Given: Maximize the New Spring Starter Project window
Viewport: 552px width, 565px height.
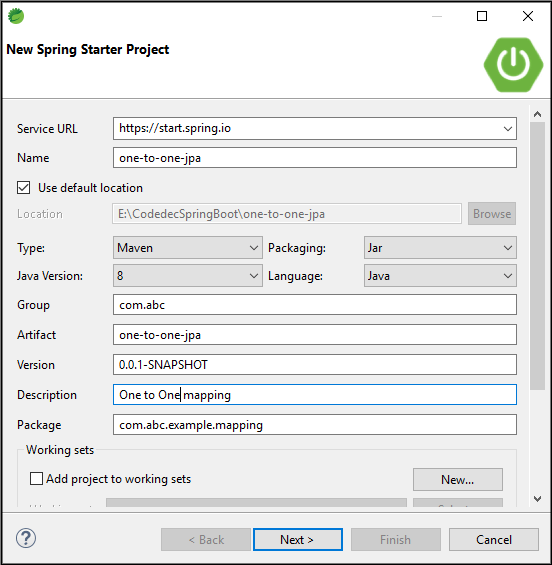Looking at the screenshot, I should pyautogui.click(x=482, y=16).
